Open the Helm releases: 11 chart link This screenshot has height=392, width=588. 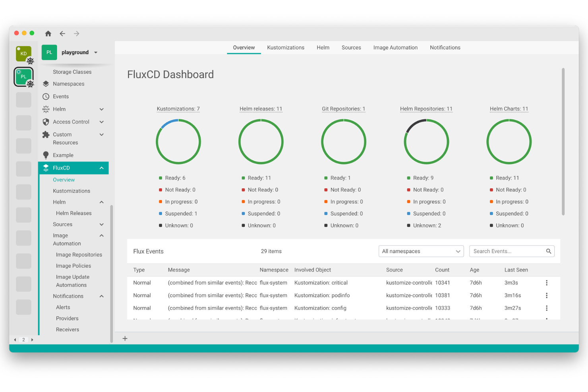pyautogui.click(x=261, y=109)
